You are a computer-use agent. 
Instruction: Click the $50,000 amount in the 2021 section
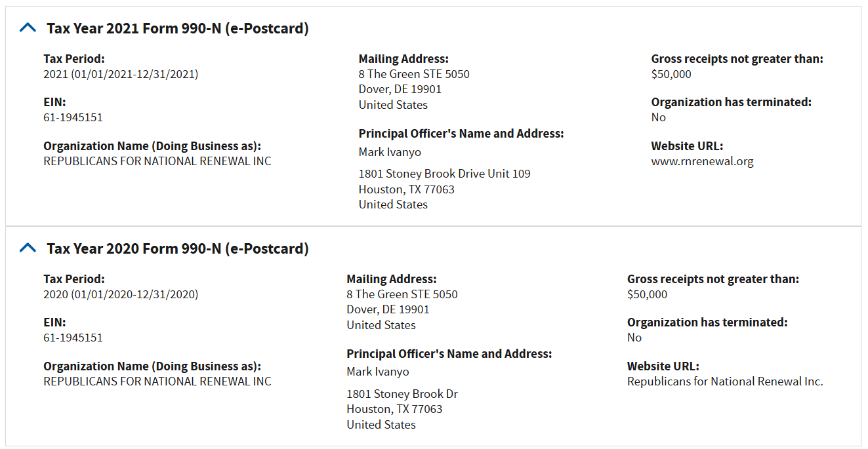[x=671, y=74]
